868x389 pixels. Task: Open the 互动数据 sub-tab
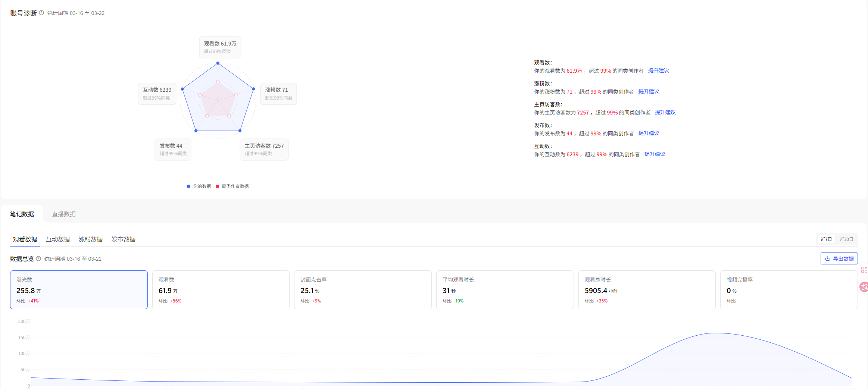[x=58, y=239]
